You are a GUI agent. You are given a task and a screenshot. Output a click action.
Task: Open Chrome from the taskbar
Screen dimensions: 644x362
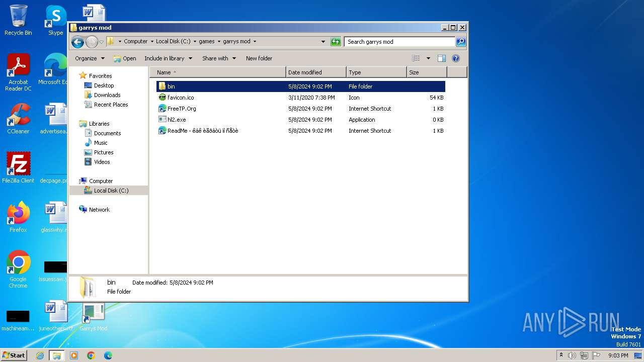(x=91, y=355)
